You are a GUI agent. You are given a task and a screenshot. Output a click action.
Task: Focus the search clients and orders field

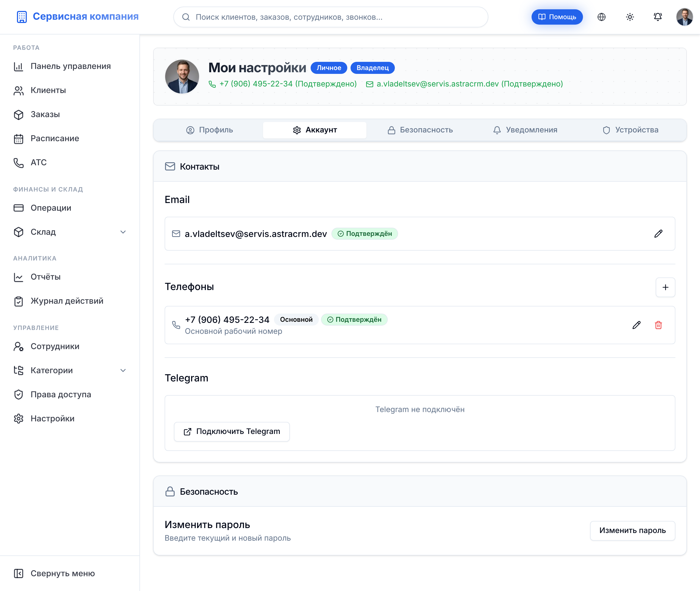coord(330,17)
